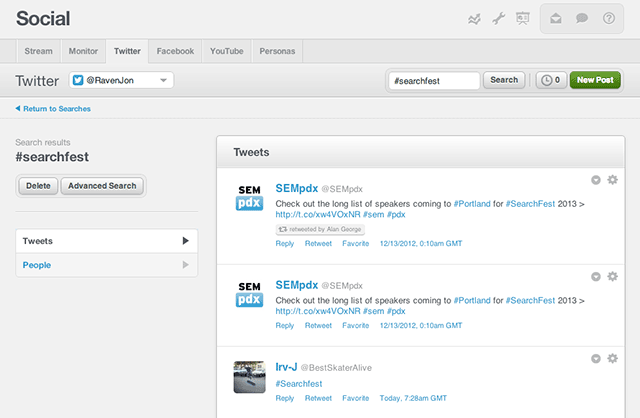The width and height of the screenshot is (640, 418).
Task: Click SEMpdx avatar on first tweet
Action: pyautogui.click(x=249, y=198)
